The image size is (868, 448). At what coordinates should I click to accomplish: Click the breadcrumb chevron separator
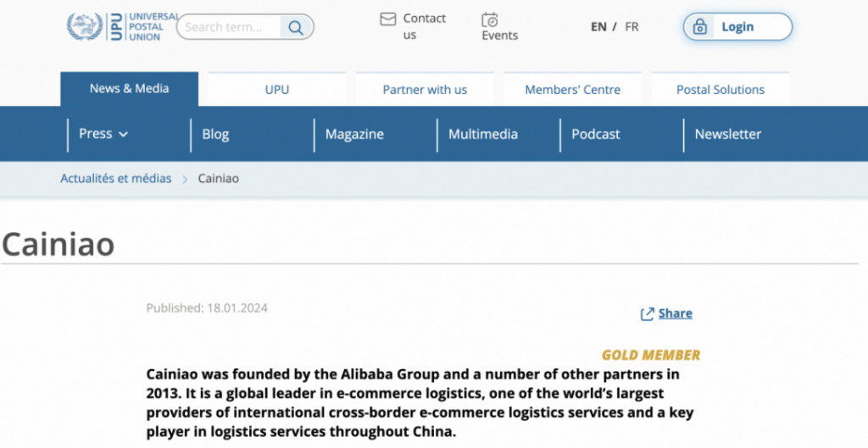tap(185, 180)
